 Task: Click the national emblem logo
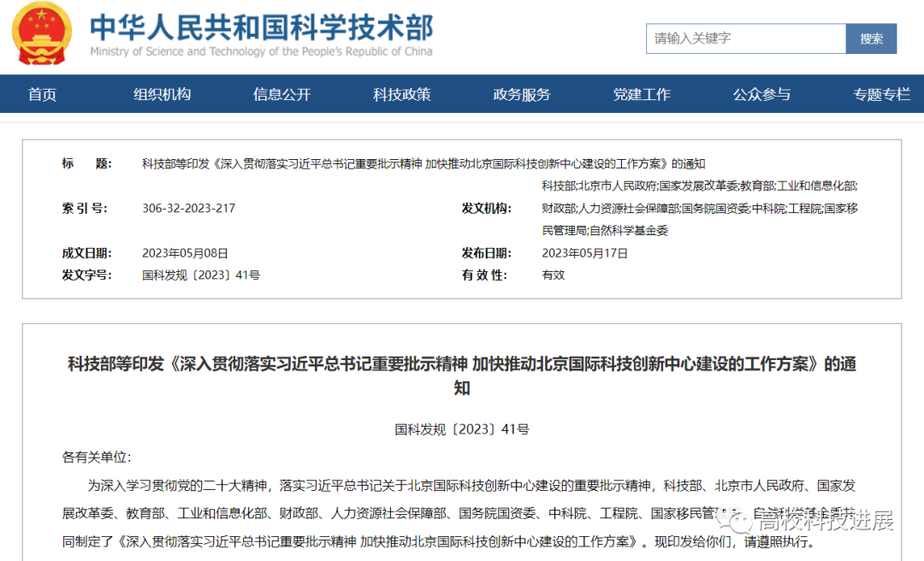(42, 33)
